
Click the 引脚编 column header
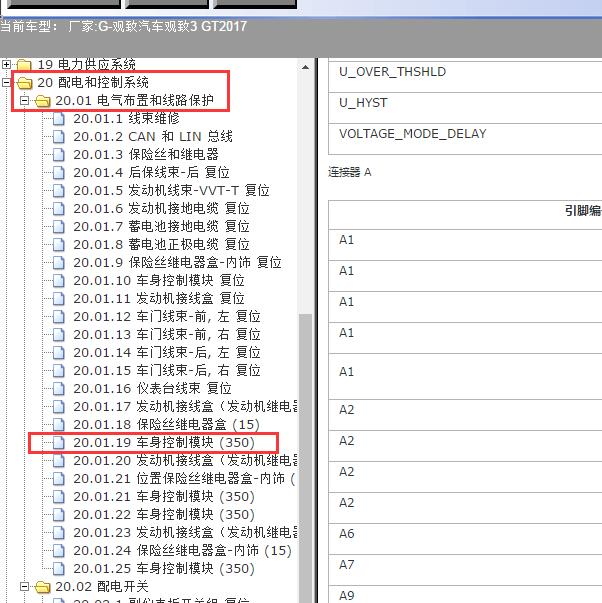[x=465, y=215]
